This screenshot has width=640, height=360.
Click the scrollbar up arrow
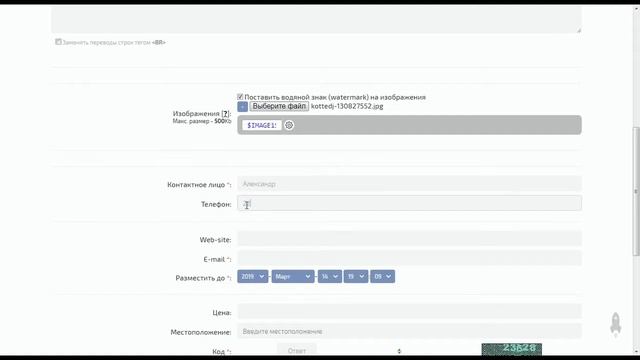pos(636,9)
